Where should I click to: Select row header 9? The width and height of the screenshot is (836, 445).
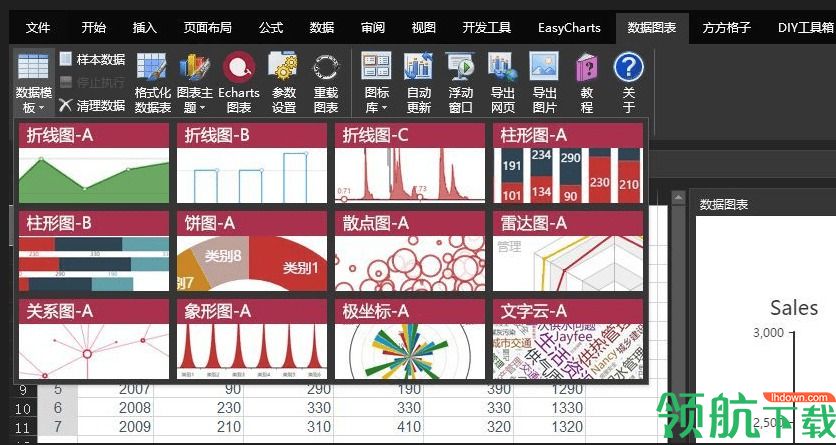(23, 390)
